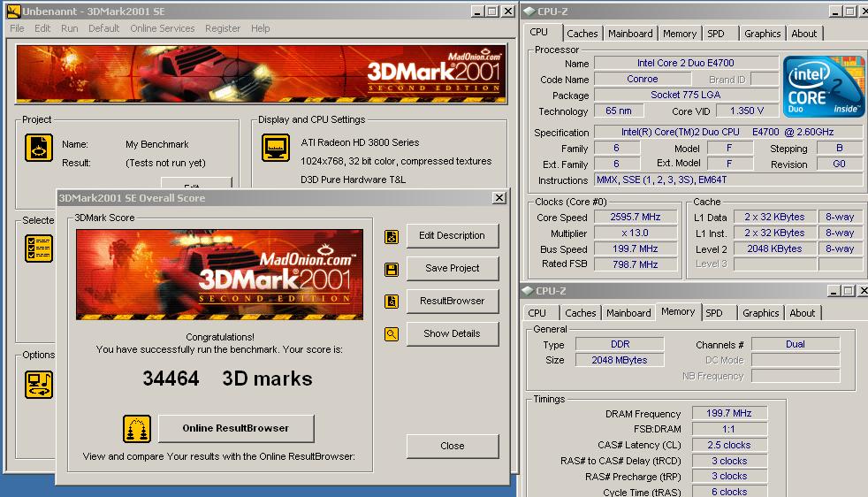
Task: Click the Display and CPU Settings monitor icon
Action: pyautogui.click(x=275, y=148)
